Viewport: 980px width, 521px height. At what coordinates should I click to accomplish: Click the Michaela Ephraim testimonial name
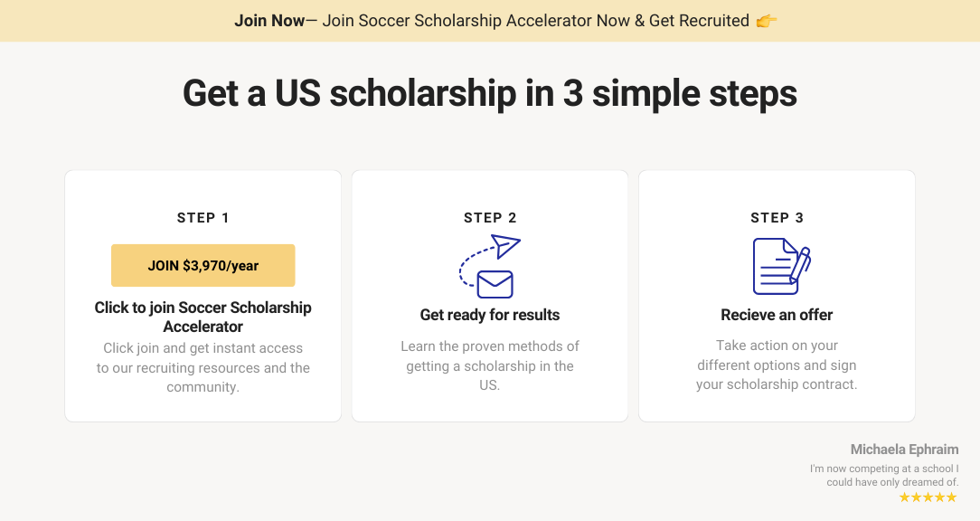904,450
